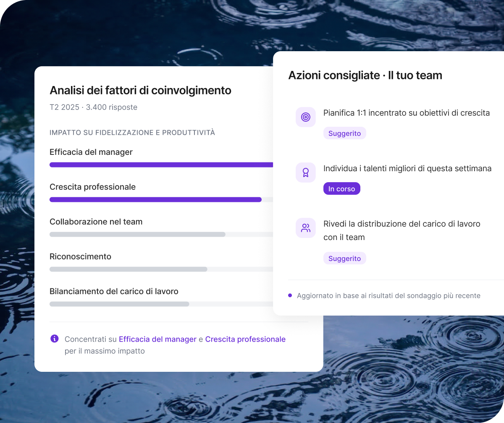Click the IMPATTO SU FIDELIZZAZIONE E PRODUTTIVITÀ header

[132, 133]
